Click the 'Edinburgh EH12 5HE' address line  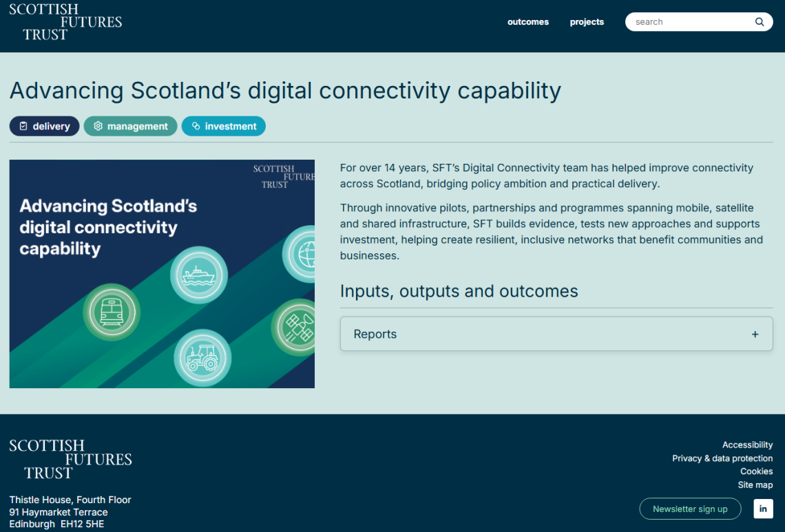click(x=56, y=524)
